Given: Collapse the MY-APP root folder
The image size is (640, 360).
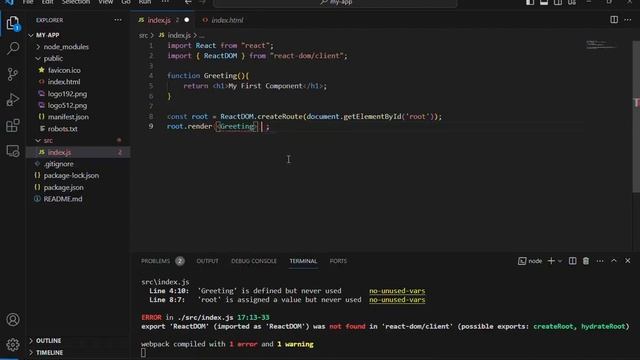Looking at the screenshot, I should (x=31, y=35).
